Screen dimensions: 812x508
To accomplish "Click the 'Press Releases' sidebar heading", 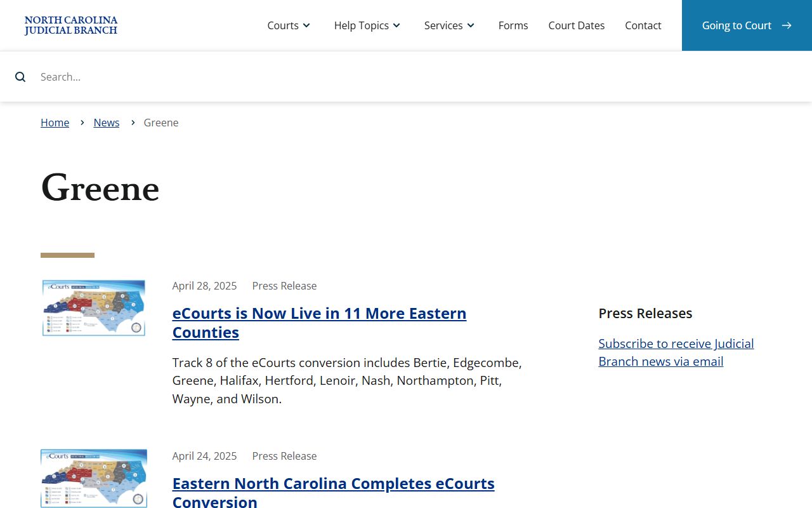I will coord(645,313).
